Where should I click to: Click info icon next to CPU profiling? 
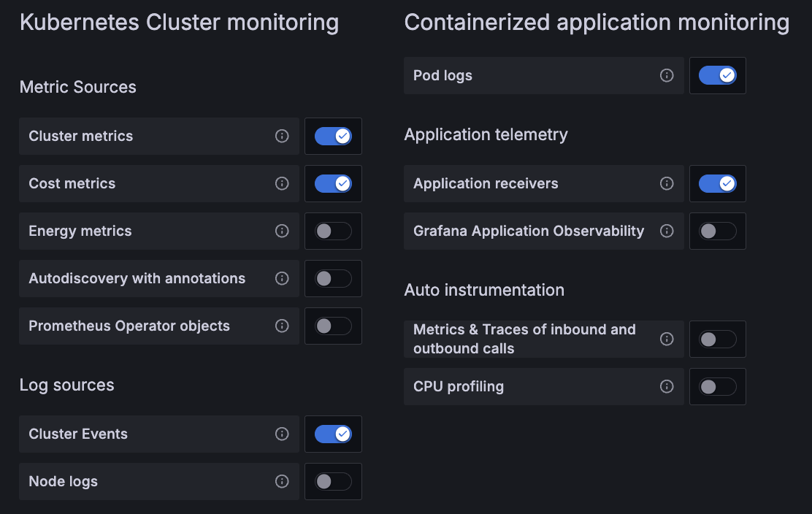tap(667, 386)
